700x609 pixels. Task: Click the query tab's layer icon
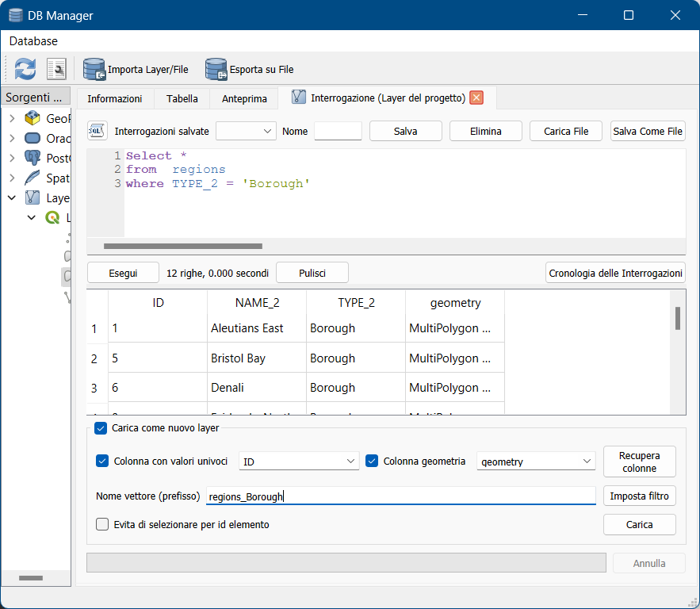click(x=299, y=97)
